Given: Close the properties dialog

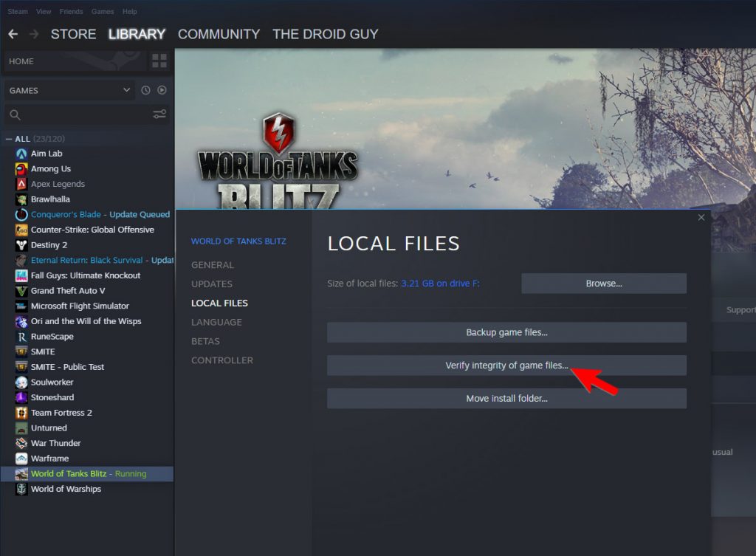Looking at the screenshot, I should [701, 218].
